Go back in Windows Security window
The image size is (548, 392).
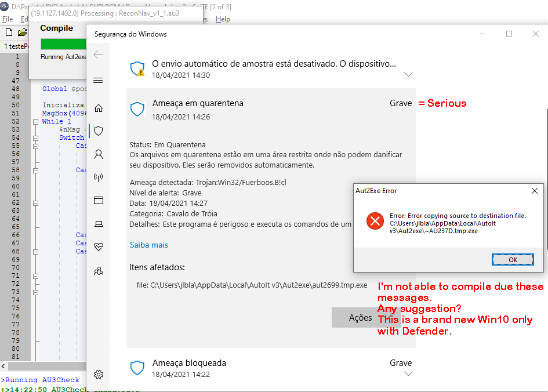click(98, 55)
